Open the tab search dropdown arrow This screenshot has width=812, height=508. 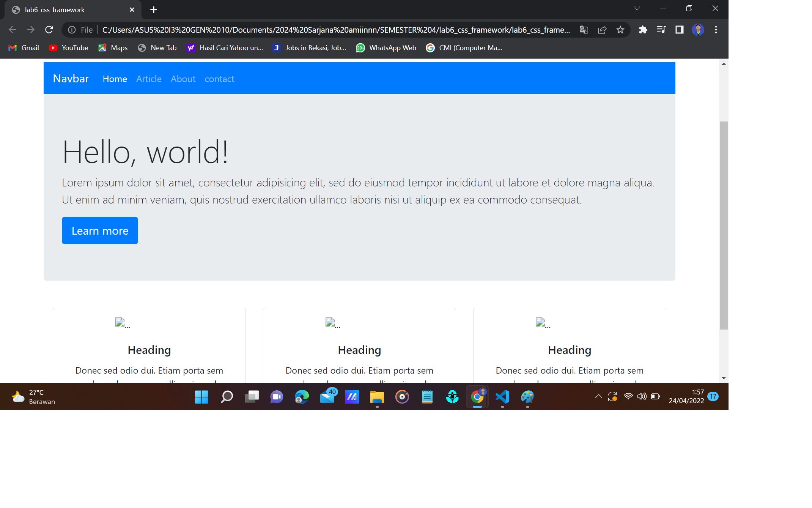coord(637,8)
